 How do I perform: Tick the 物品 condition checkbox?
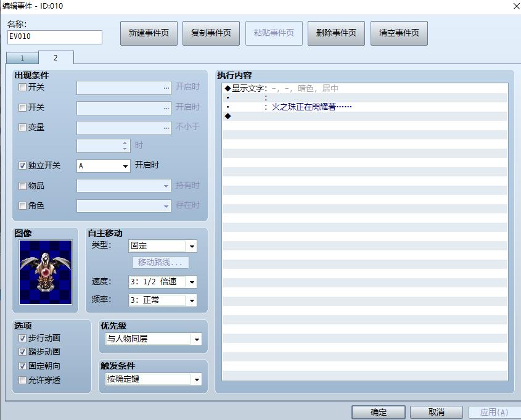click(22, 186)
